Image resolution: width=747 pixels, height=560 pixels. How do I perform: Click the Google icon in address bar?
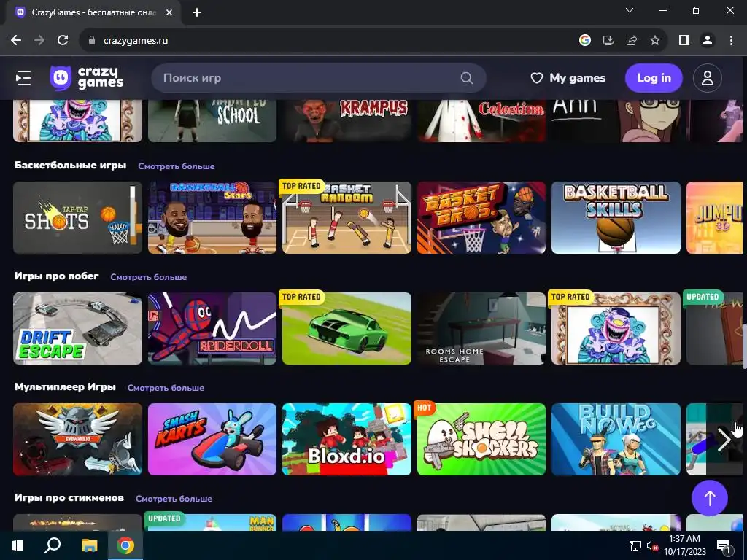click(x=585, y=41)
